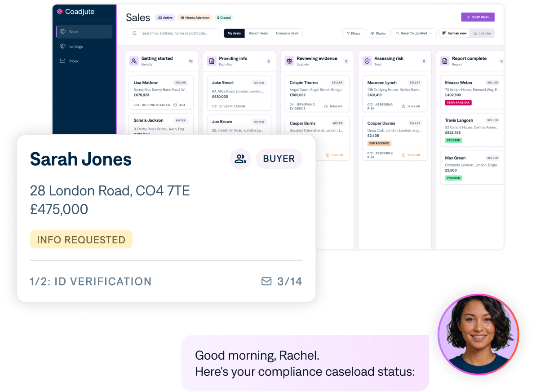Open the Eleazar Weber deal card
Image resolution: width=536 pixels, height=392 pixels.
(x=472, y=92)
